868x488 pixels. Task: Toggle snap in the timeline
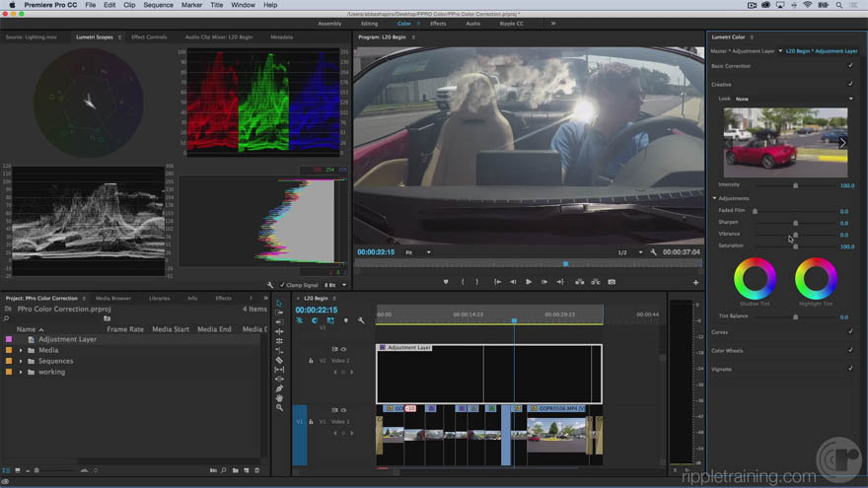coord(315,320)
